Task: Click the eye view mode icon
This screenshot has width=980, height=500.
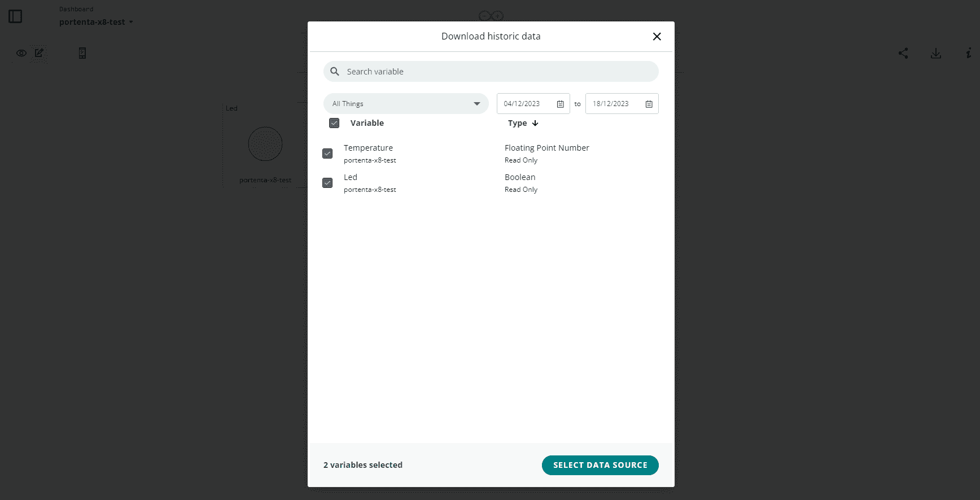Action: click(x=21, y=53)
